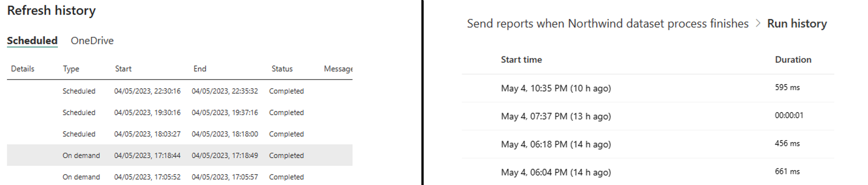
Task: Sort by the Duration column
Action: (x=793, y=59)
